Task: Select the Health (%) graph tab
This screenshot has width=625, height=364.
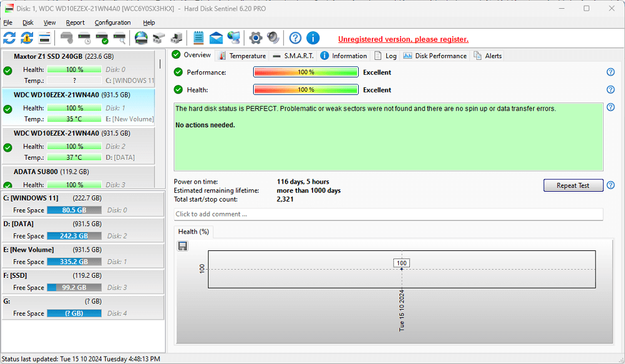Action: (x=194, y=232)
